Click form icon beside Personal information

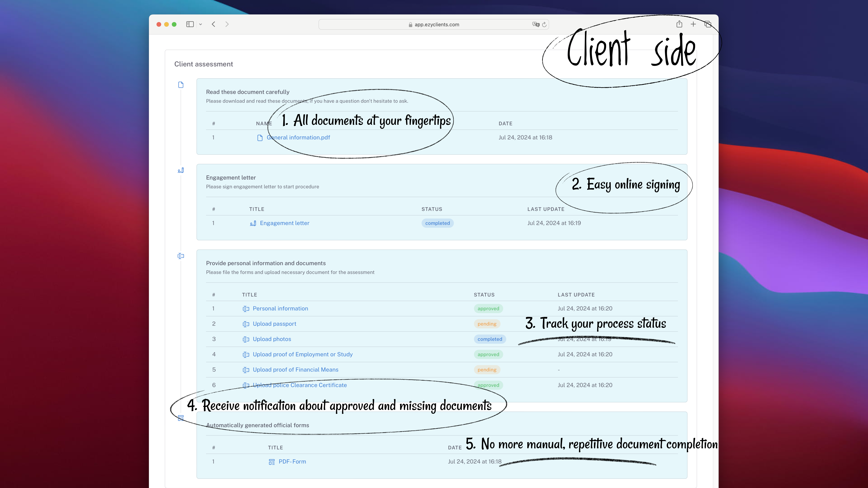(x=246, y=309)
